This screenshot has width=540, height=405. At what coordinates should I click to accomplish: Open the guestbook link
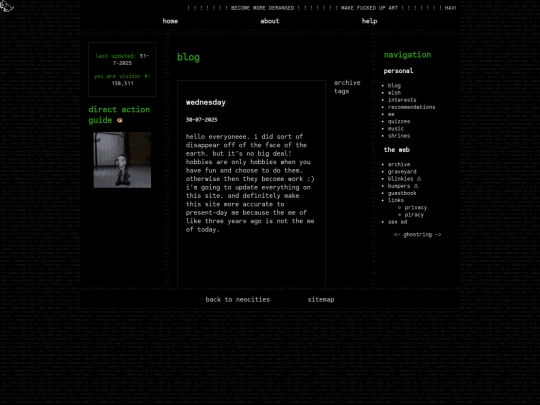(x=402, y=193)
